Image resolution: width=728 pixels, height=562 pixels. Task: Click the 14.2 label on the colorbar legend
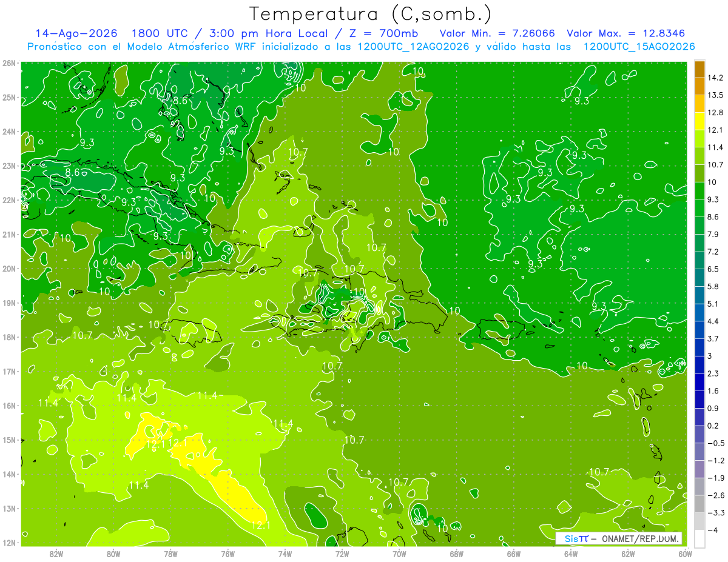(716, 78)
